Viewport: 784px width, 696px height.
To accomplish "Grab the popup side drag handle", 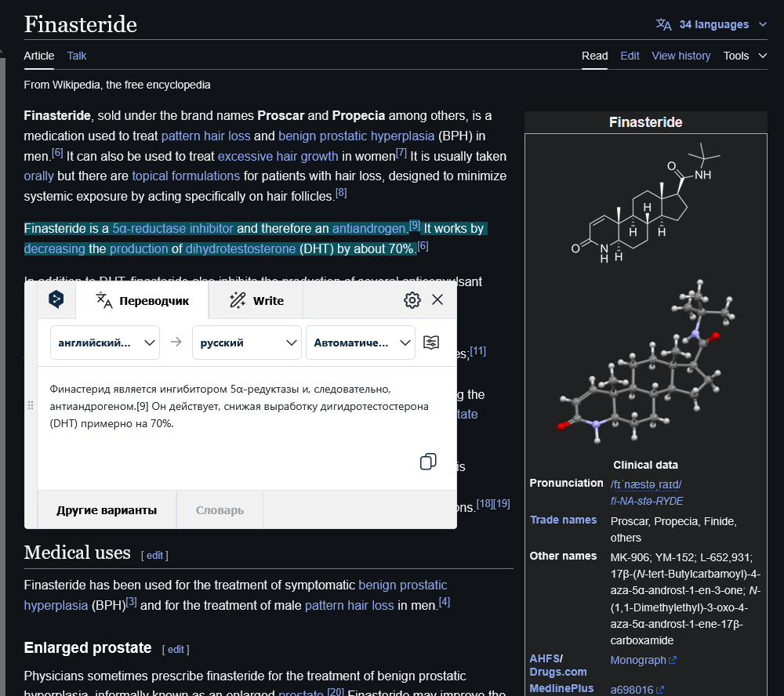I will click(x=31, y=405).
